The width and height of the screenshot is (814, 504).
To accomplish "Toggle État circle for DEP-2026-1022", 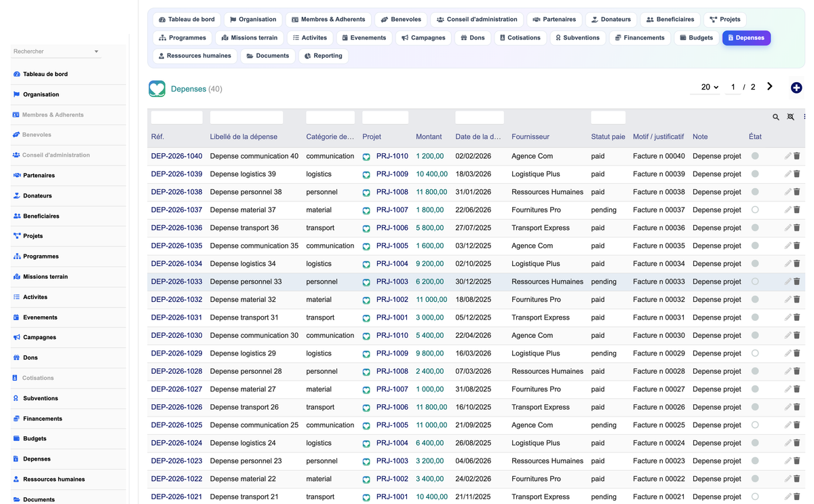I will coord(755,479).
